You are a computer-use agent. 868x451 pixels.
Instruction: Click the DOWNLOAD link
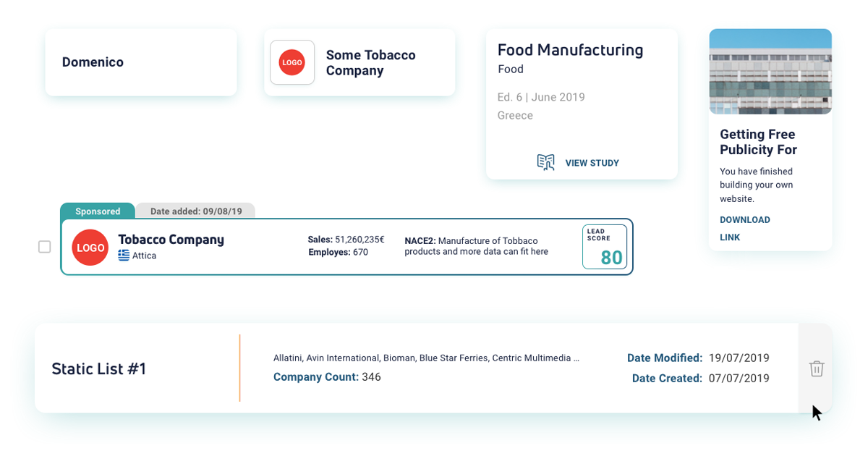click(x=744, y=219)
